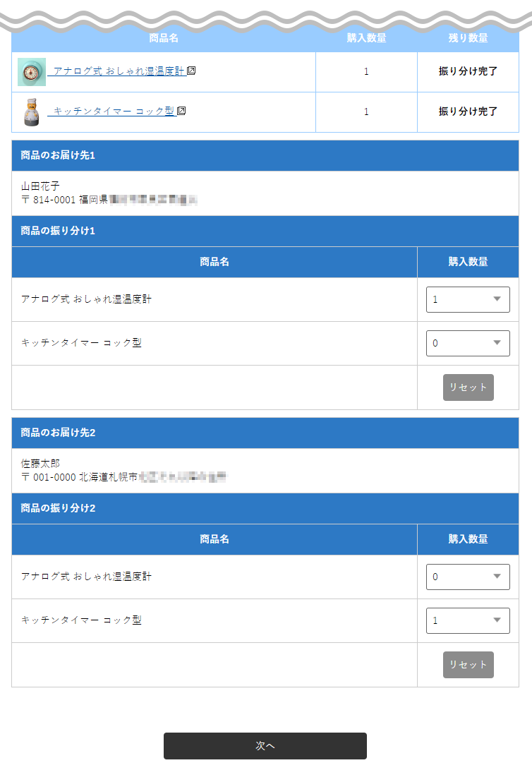Image resolution: width=532 pixels, height=782 pixels.
Task: Expand 湿温度計 quantity dropdown in 商品の振り分け1
Action: click(x=468, y=299)
